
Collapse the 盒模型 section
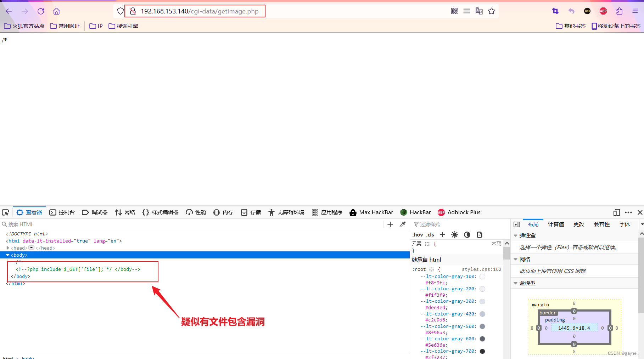[x=516, y=283]
